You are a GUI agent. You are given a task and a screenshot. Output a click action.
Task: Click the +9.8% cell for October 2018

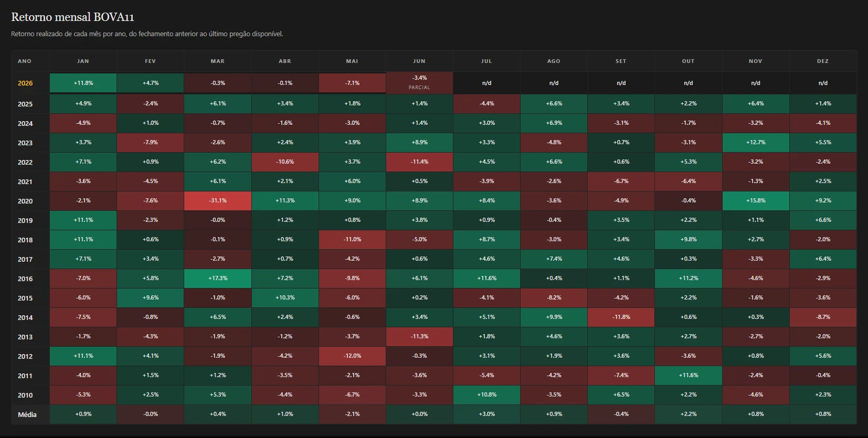689,239
